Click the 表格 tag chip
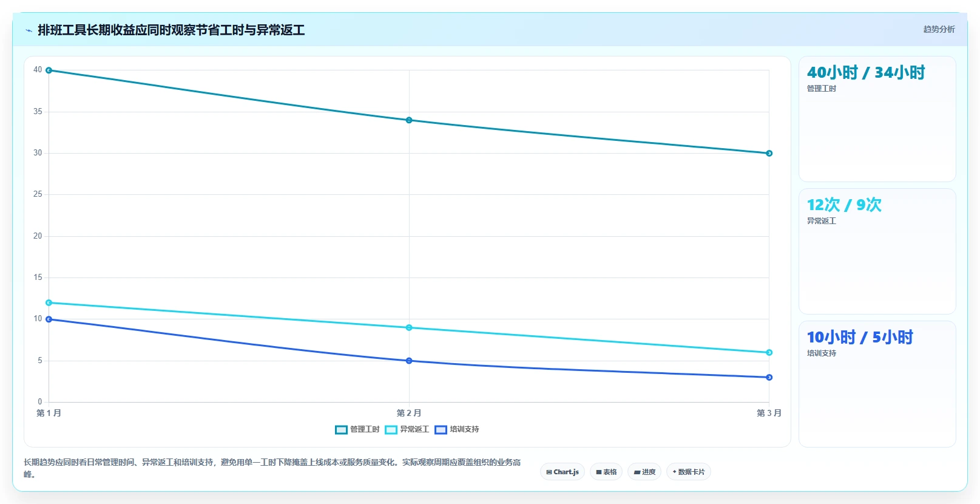This screenshot has width=980, height=504. pos(606,472)
